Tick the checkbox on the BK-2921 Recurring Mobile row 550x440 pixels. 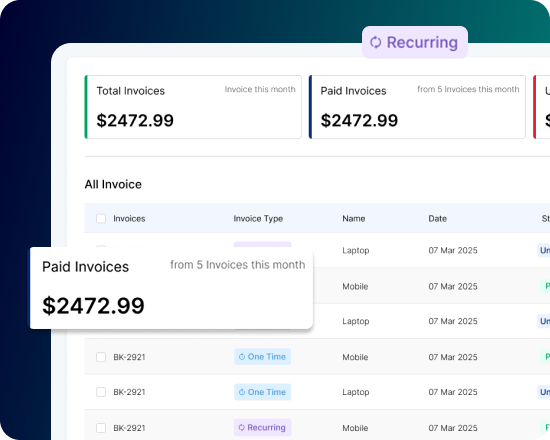point(101,428)
